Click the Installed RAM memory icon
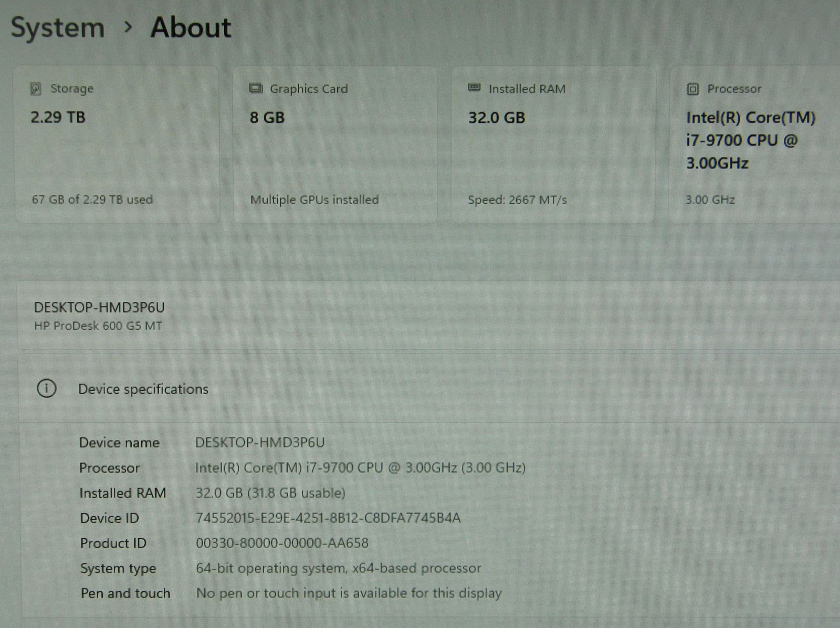 [474, 88]
